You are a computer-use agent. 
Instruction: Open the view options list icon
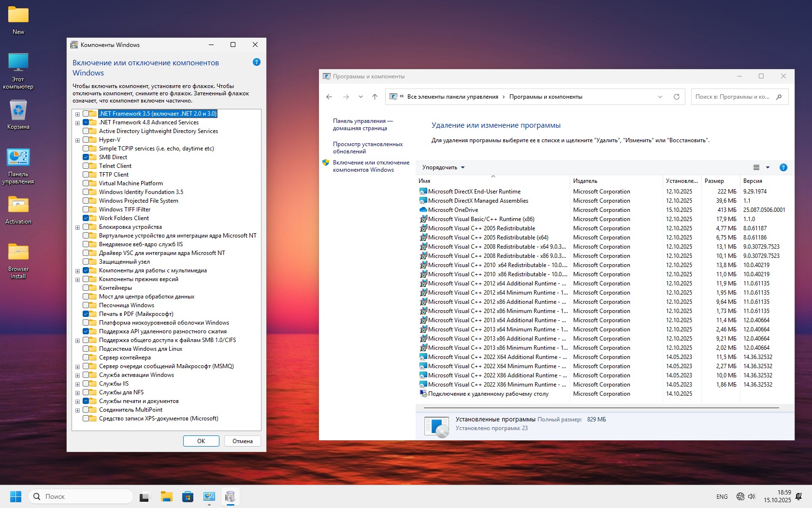tap(756, 167)
